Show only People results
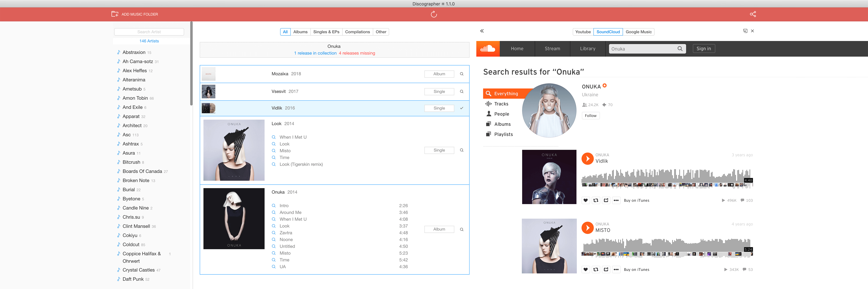Screen dimensions: 868x289 pos(498,114)
